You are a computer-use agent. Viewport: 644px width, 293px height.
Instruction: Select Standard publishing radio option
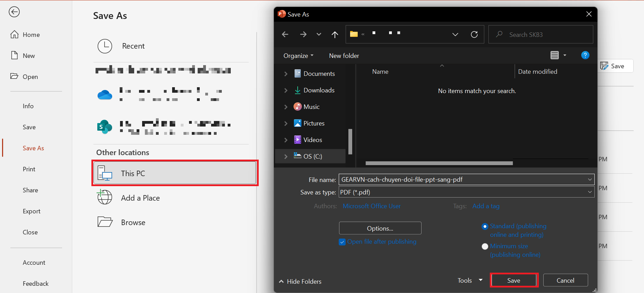pos(485,226)
